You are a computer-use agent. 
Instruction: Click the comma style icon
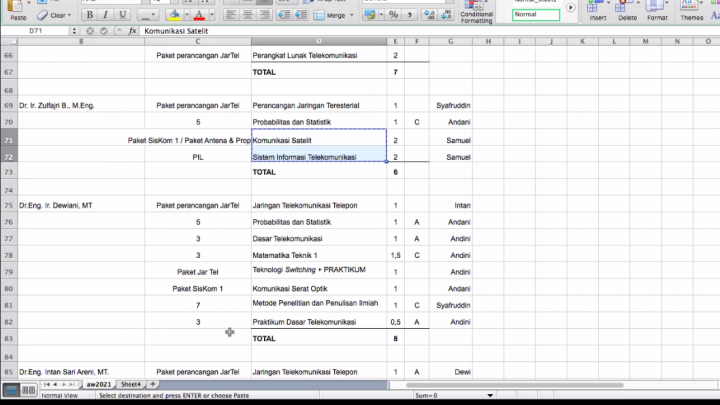(x=410, y=15)
